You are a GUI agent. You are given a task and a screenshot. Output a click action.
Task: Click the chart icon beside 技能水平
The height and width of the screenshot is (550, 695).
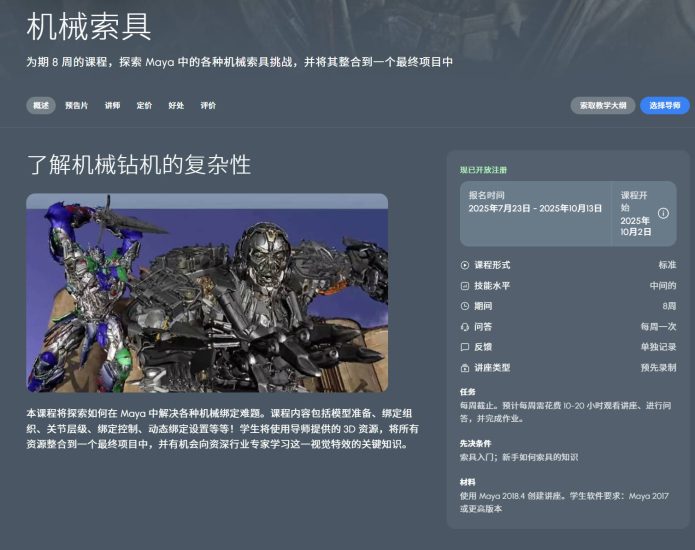pos(465,286)
